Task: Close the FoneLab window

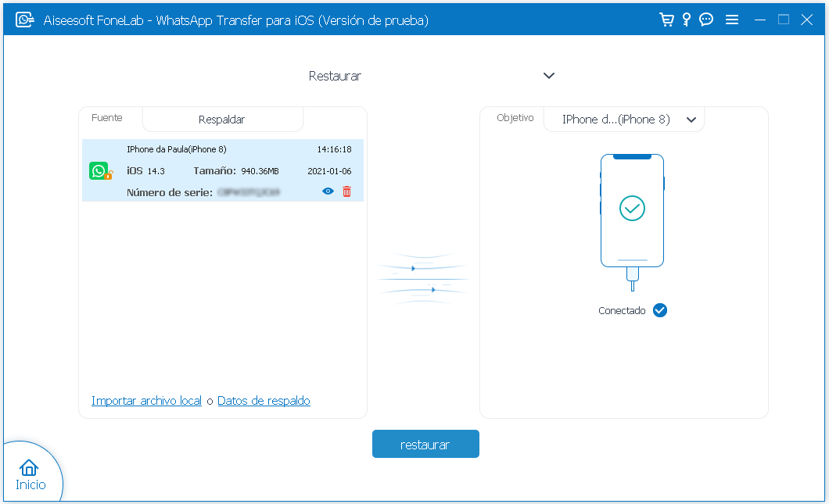Action: 807,20
